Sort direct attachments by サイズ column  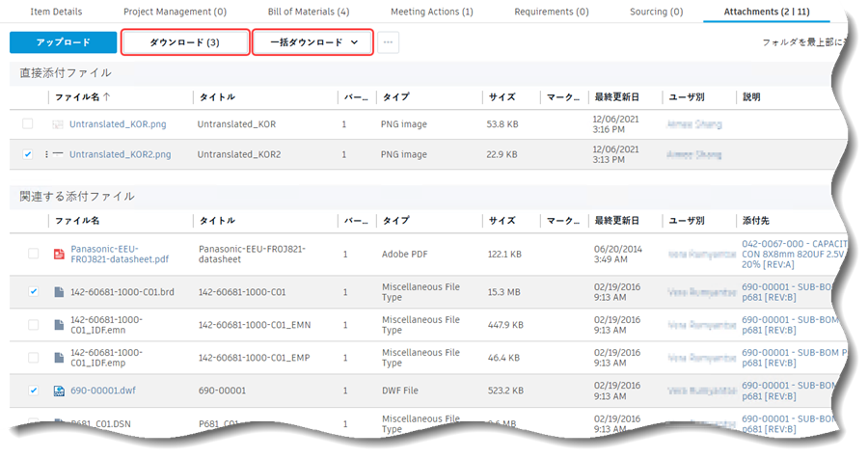(502, 96)
